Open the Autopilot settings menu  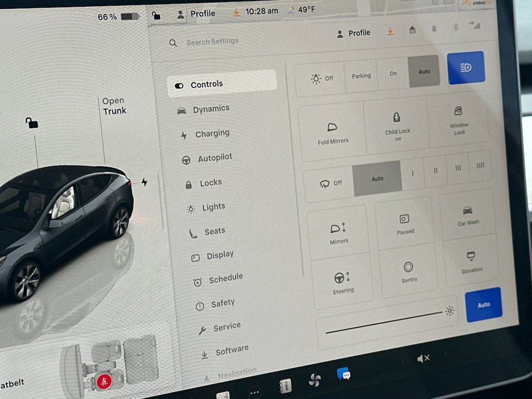(x=214, y=158)
